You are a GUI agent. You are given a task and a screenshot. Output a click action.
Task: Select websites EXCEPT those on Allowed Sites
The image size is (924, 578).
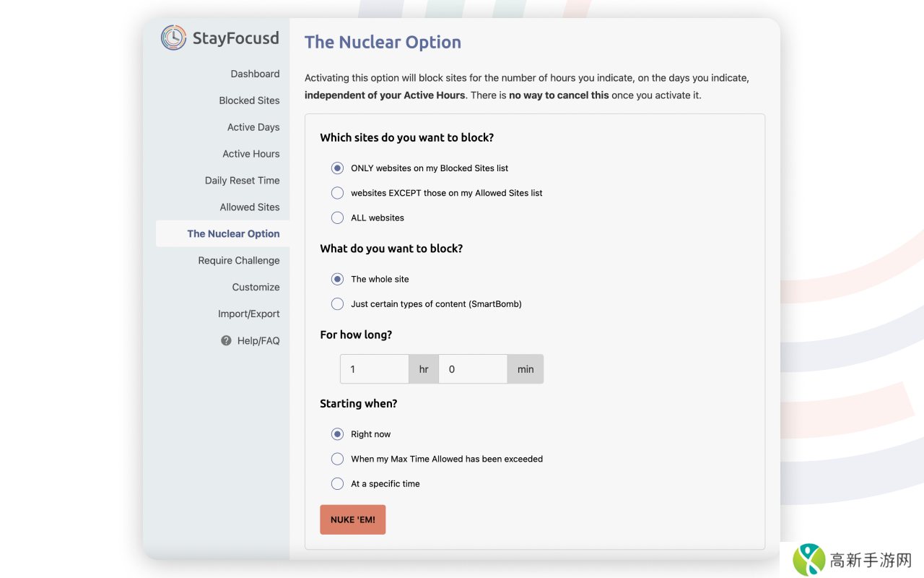(x=337, y=193)
